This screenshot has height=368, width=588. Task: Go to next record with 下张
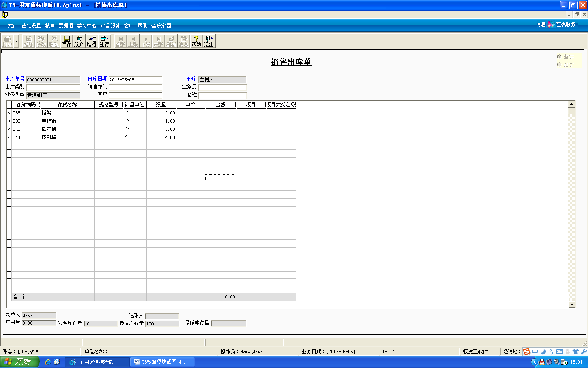click(x=145, y=41)
